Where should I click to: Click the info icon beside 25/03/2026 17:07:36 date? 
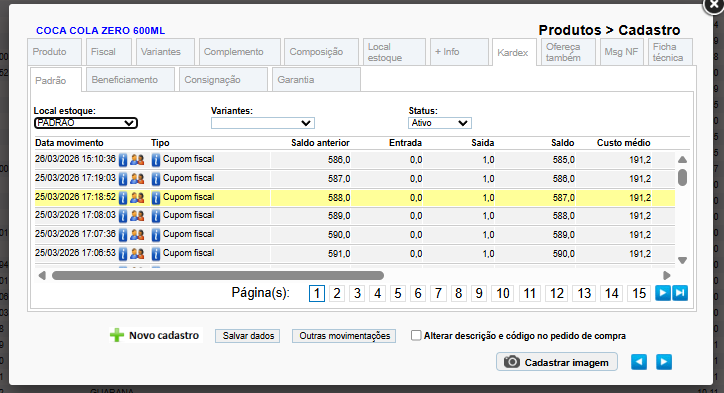[123, 235]
